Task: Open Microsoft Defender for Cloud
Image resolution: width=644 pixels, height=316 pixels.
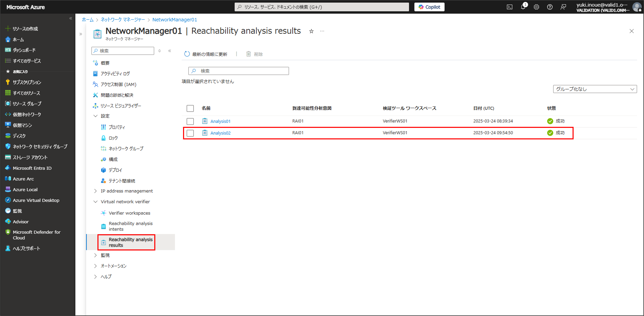Action: coord(33,235)
